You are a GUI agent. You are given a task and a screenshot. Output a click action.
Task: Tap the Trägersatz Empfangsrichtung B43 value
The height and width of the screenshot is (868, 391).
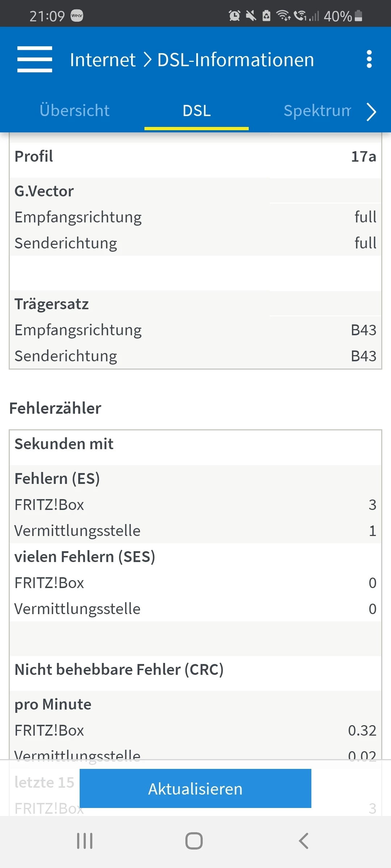tap(363, 330)
